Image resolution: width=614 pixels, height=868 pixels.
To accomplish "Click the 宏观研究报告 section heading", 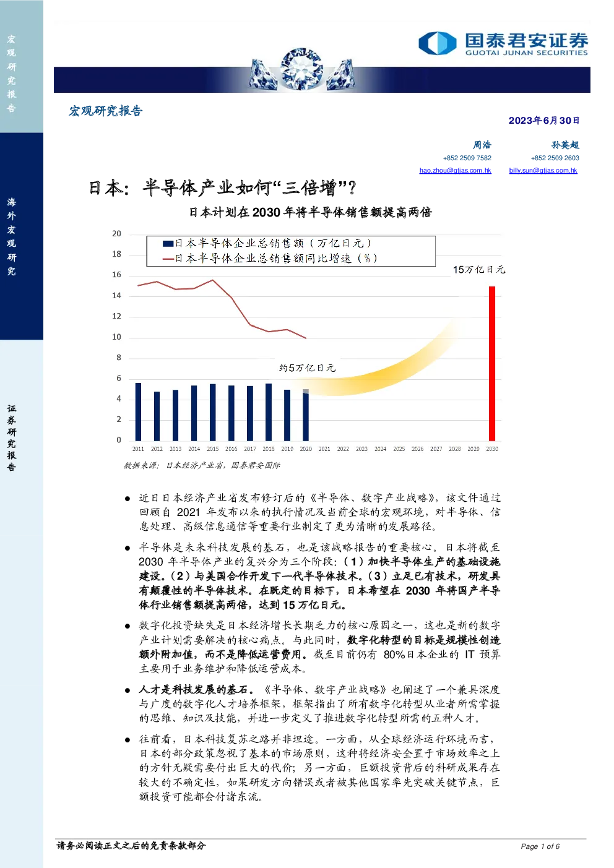I will (x=105, y=111).
